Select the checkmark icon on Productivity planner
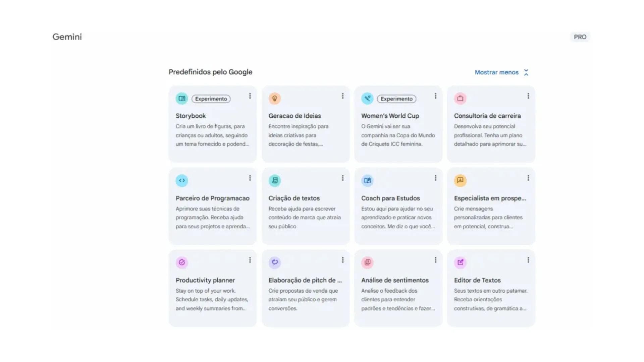 [x=181, y=262]
